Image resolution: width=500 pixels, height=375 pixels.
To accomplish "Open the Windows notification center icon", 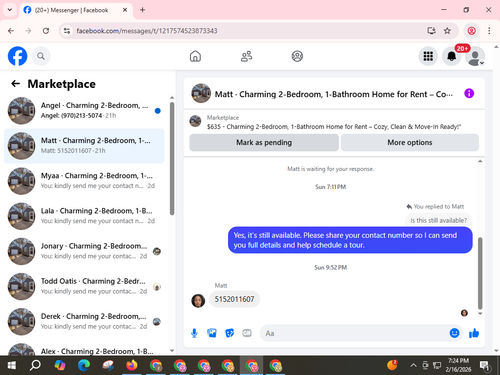I will (485, 365).
